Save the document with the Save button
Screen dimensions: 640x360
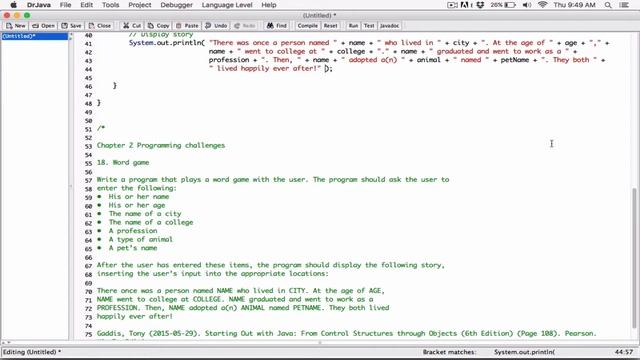click(71, 26)
